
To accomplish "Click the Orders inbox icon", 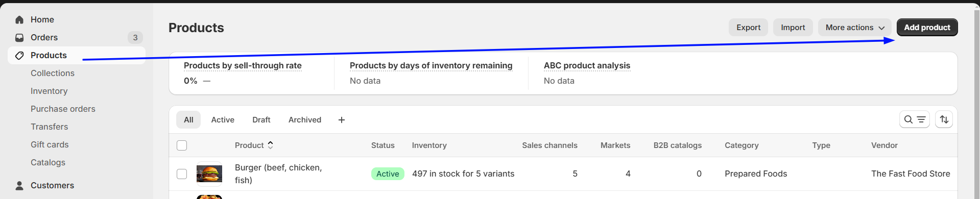I will (19, 37).
